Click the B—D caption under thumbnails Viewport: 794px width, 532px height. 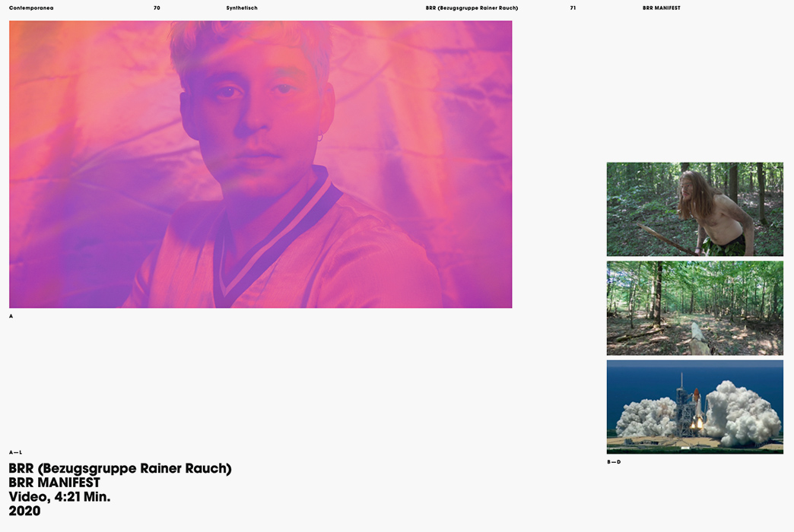pyautogui.click(x=613, y=462)
